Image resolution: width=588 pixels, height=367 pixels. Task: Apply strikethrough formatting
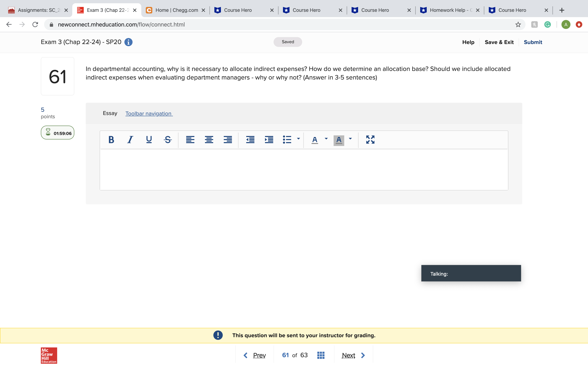tap(168, 140)
